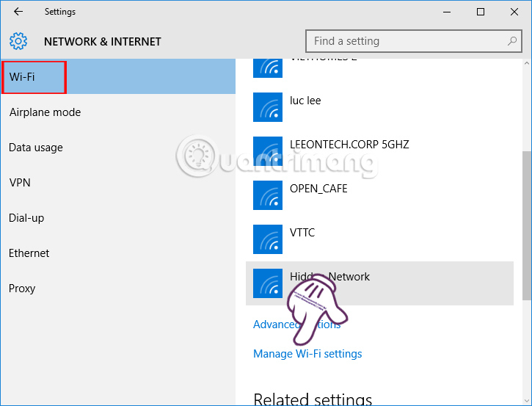Select the Wi-Fi tab in the sidebar
532x406 pixels.
pos(118,76)
